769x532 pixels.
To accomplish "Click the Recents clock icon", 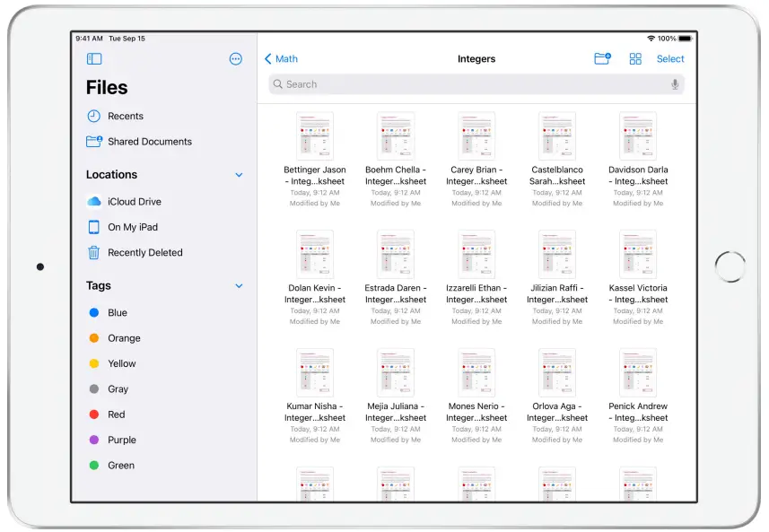I will (x=93, y=117).
